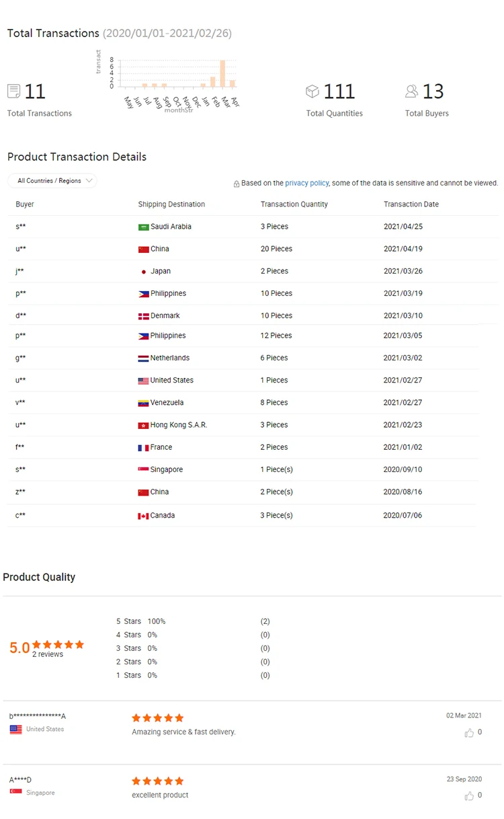Open the All Countries / Regions dropdown
The width and height of the screenshot is (504, 819).
52,181
